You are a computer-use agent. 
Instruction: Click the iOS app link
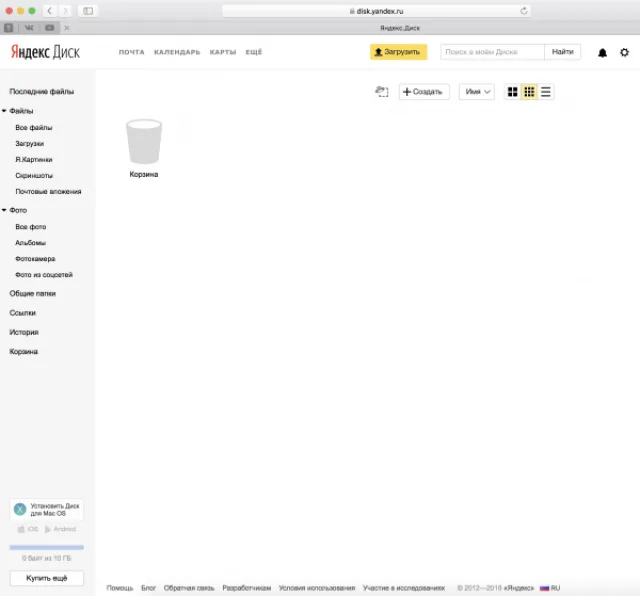coord(28,529)
